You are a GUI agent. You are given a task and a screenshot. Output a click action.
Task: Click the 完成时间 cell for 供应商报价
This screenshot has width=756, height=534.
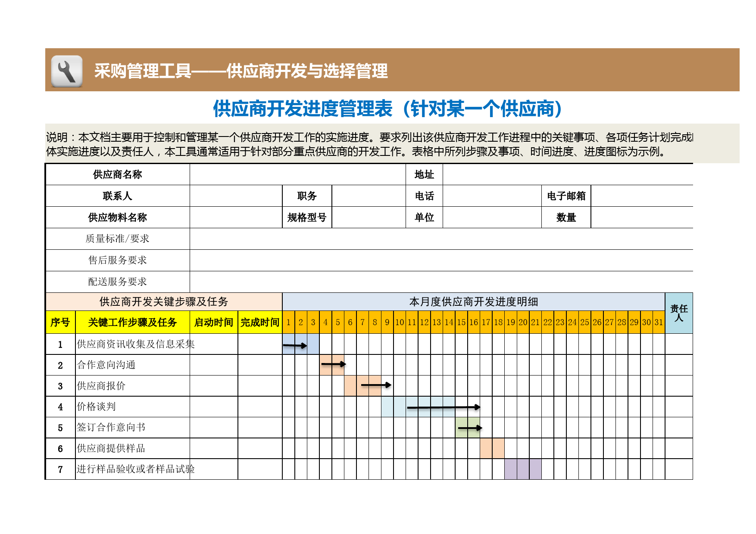[260, 386]
